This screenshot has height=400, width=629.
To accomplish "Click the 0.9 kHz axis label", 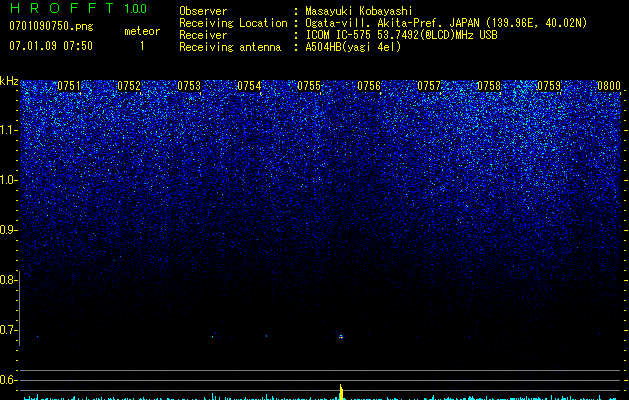I will tap(9, 230).
